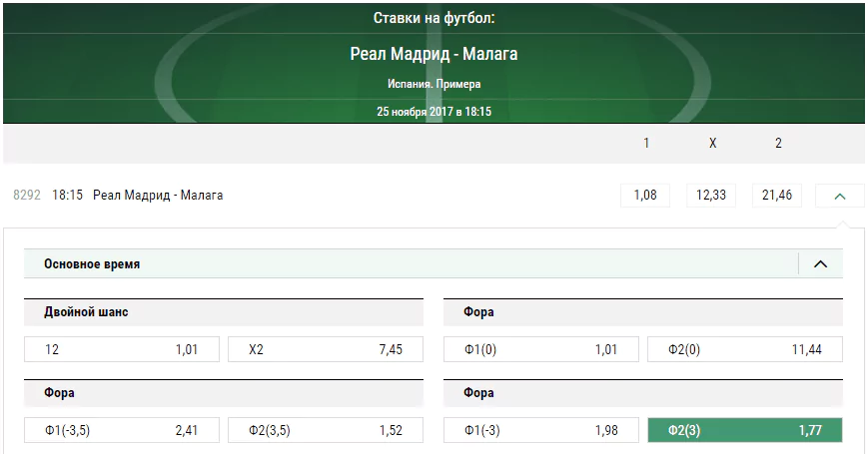The height and width of the screenshot is (454, 868).
Task: Click match number 8292
Action: [x=27, y=196]
